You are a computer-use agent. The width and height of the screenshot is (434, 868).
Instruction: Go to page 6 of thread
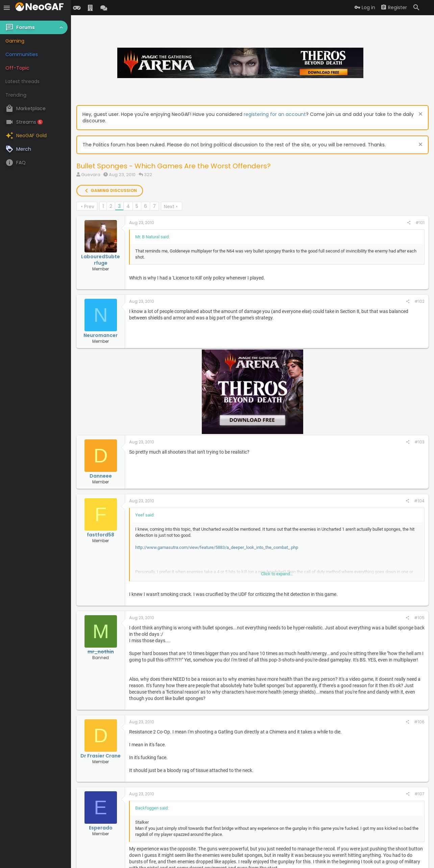(x=146, y=206)
